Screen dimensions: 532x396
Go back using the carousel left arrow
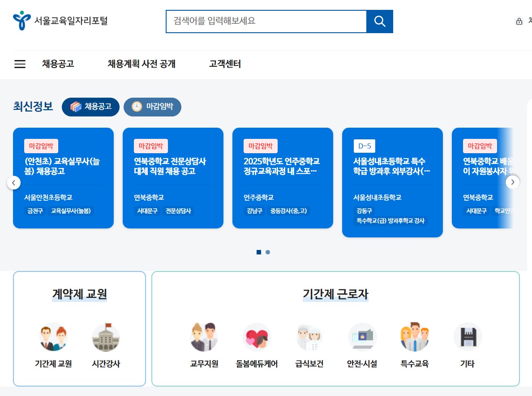point(14,182)
